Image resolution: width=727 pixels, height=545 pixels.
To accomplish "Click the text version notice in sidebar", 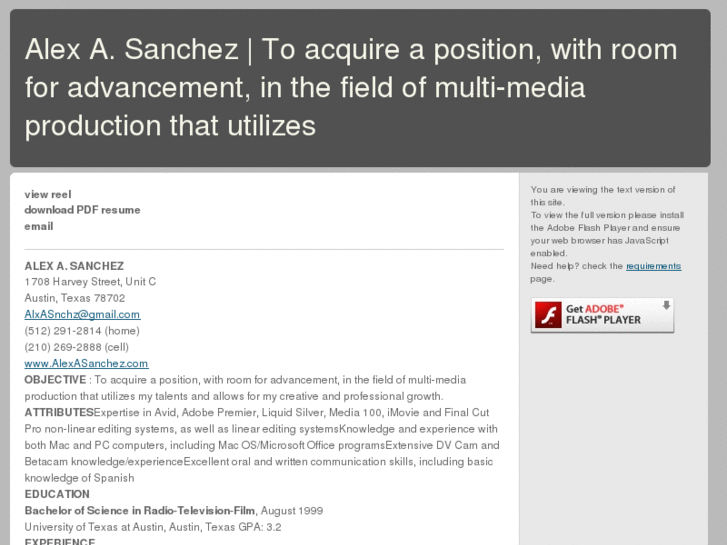I will [x=603, y=196].
